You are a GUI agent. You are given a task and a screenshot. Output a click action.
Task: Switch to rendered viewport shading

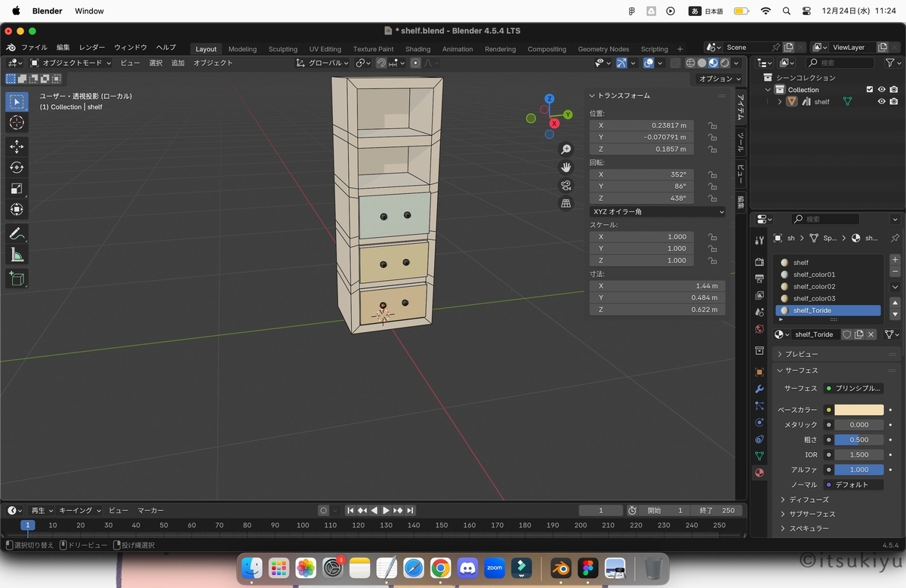tap(725, 63)
